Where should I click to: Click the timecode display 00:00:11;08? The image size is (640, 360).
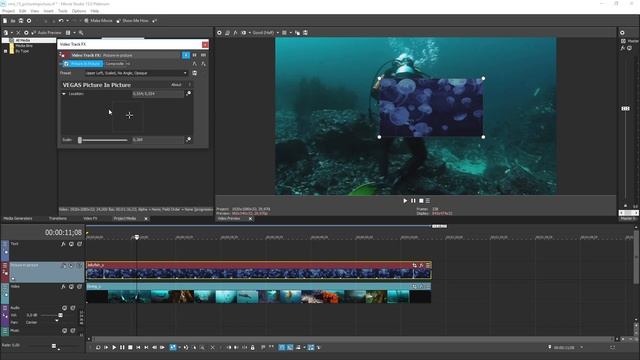pos(63,233)
